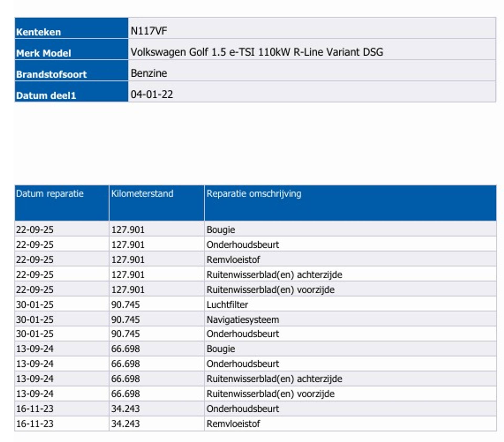This screenshot has height=442, width=504.
Task: Click the Benzine fuel type value
Action: coord(149,73)
